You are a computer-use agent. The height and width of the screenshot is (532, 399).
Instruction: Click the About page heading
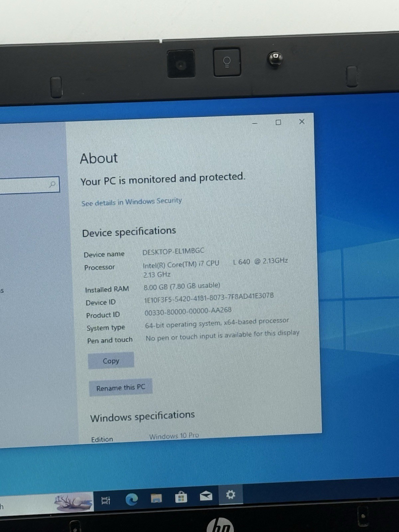pyautogui.click(x=99, y=158)
